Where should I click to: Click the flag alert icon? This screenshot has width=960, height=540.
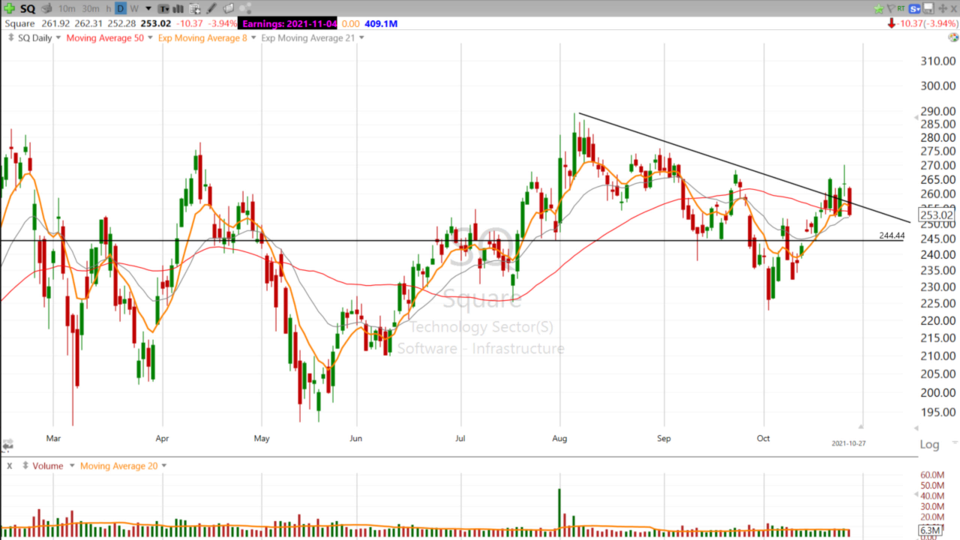(x=890, y=8)
